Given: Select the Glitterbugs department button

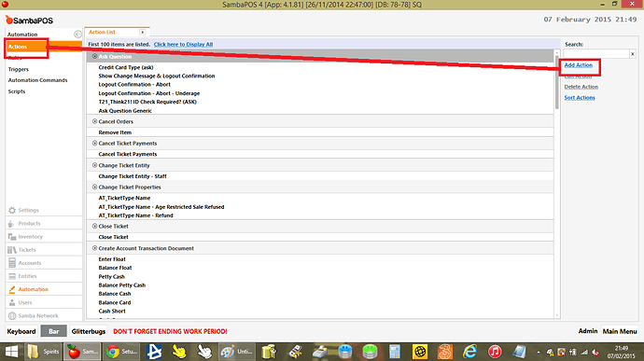Looking at the screenshot, I should 89,331.
